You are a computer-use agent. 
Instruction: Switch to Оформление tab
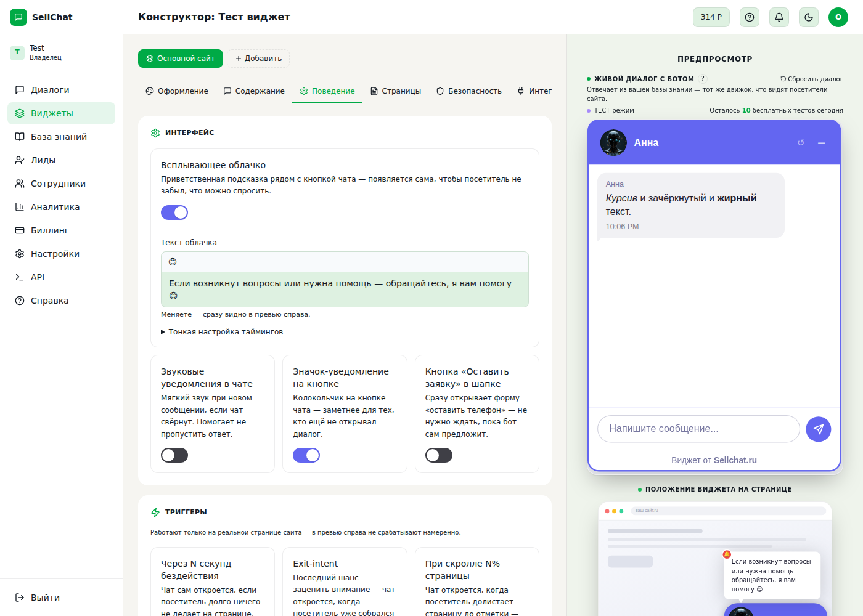click(177, 91)
